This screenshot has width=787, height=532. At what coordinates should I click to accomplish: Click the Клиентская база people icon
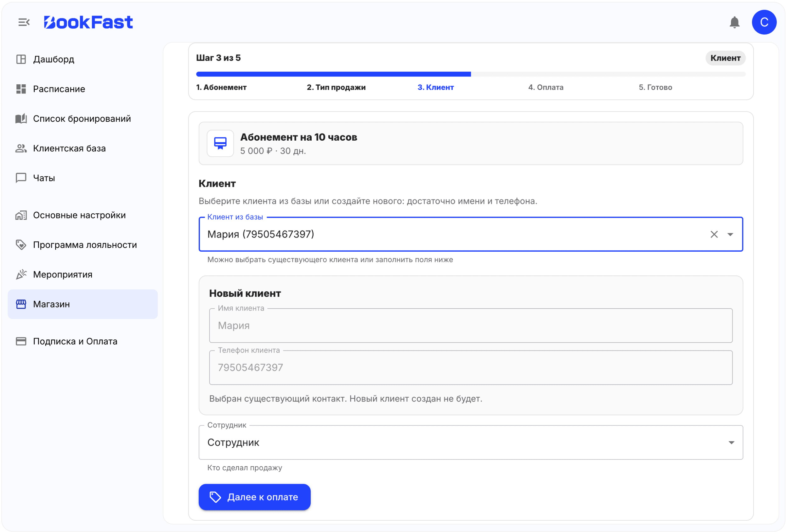[21, 148]
